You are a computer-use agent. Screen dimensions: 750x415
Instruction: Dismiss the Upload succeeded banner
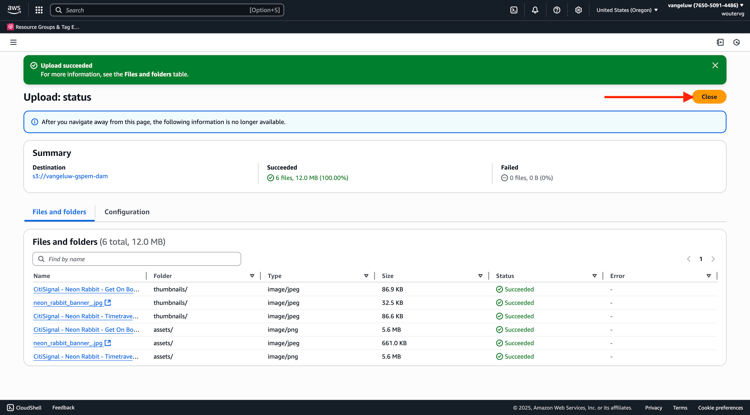(x=715, y=65)
